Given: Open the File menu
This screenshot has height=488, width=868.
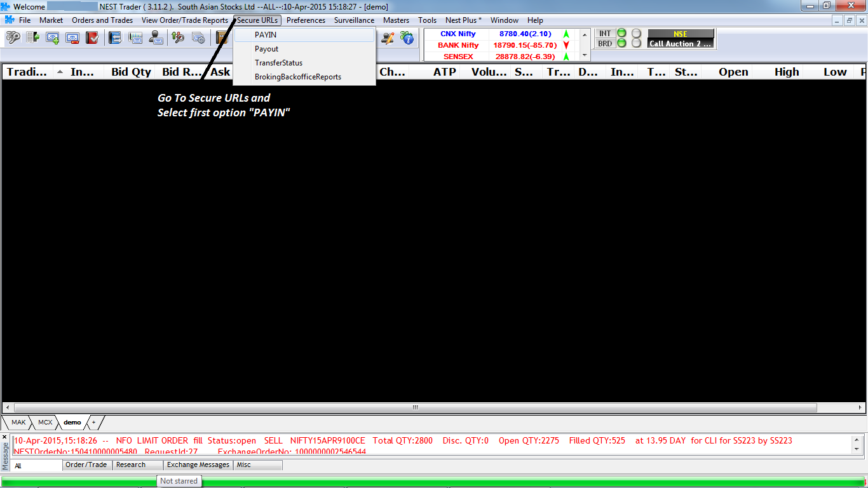Looking at the screenshot, I should pos(25,20).
